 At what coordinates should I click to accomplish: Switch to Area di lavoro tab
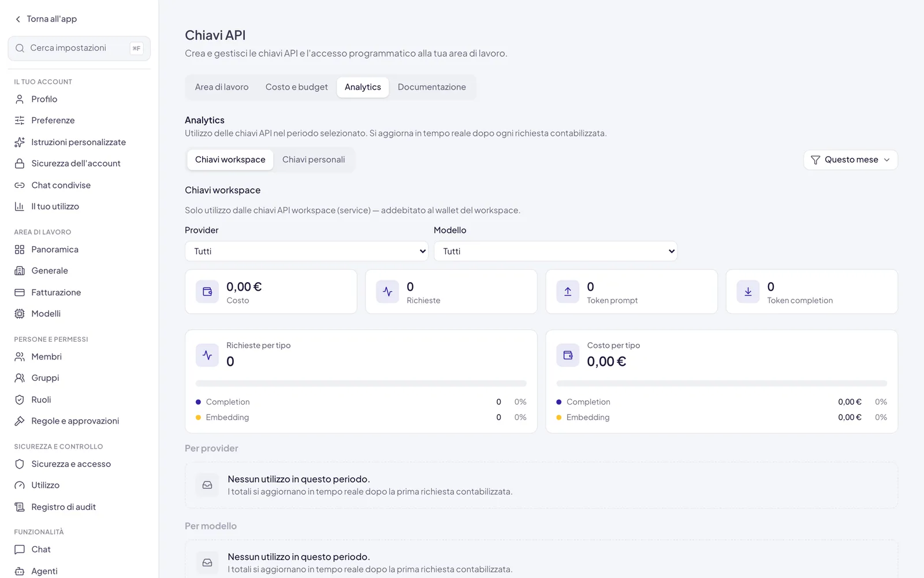point(222,87)
